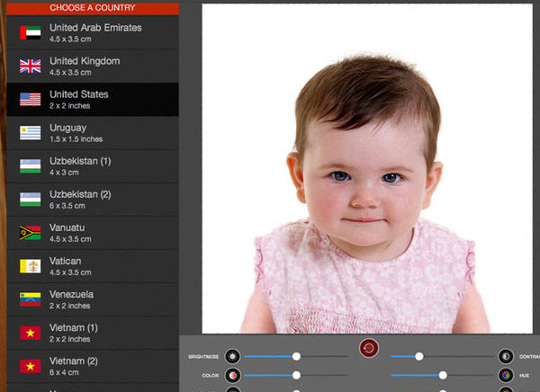Click the color adjustment icon
Image resolution: width=540 pixels, height=392 pixels.
[232, 376]
